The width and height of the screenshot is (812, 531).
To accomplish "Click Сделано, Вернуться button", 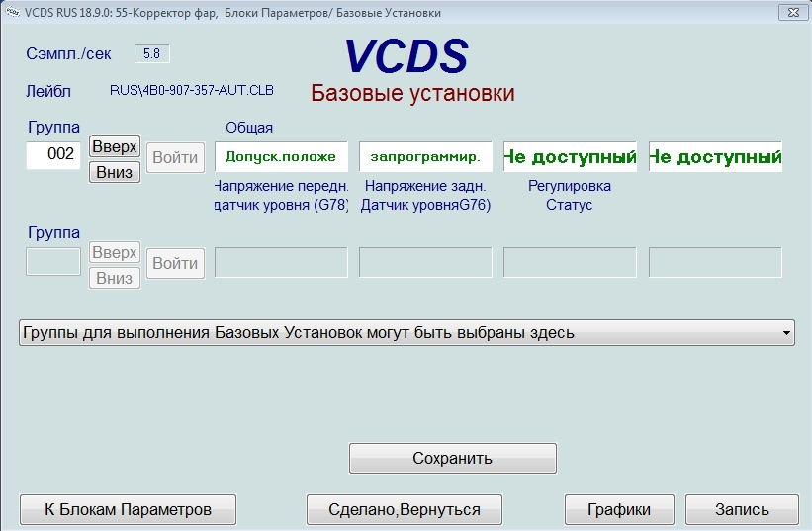I will (404, 510).
